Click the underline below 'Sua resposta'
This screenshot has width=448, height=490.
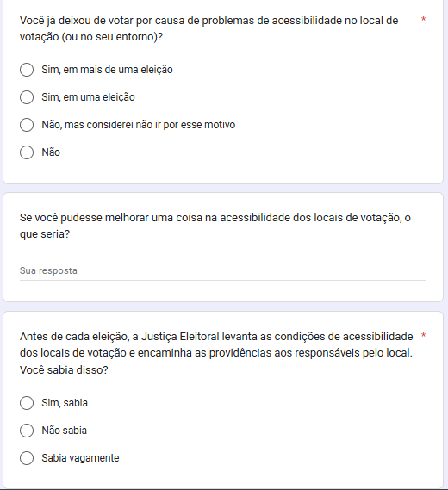click(222, 281)
